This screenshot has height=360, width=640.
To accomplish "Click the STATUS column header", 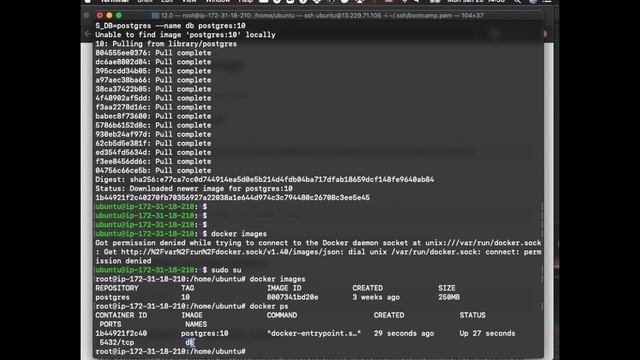I will coord(473,315).
